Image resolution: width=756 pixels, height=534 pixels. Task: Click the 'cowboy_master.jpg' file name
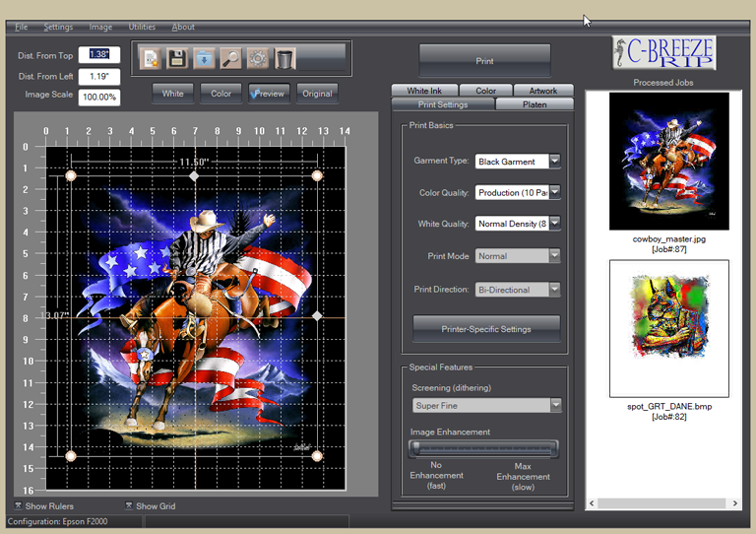(x=668, y=238)
